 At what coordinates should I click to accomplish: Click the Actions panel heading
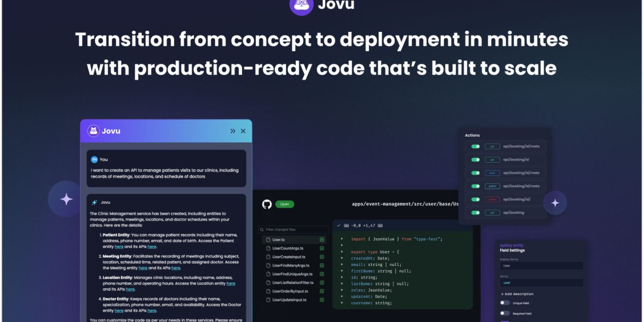click(x=472, y=135)
